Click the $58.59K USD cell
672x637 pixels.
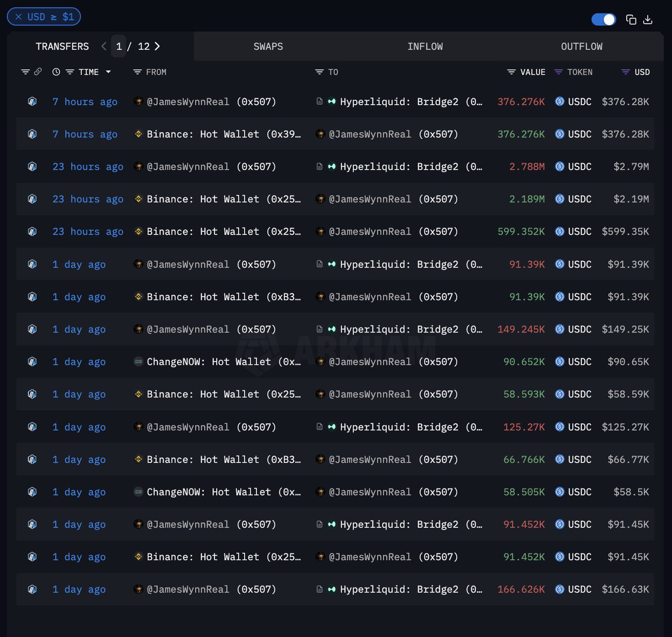point(628,395)
